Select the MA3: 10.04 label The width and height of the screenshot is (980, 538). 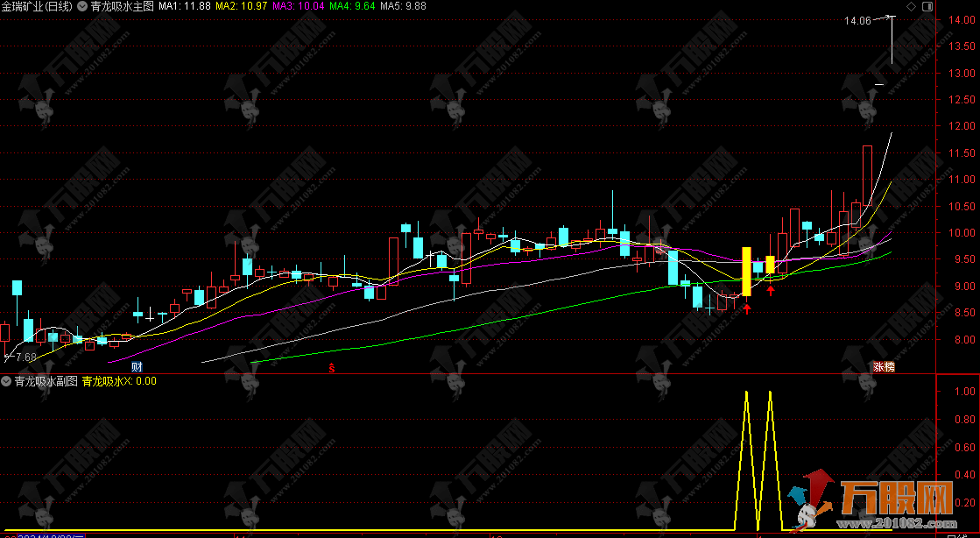pyautogui.click(x=298, y=6)
